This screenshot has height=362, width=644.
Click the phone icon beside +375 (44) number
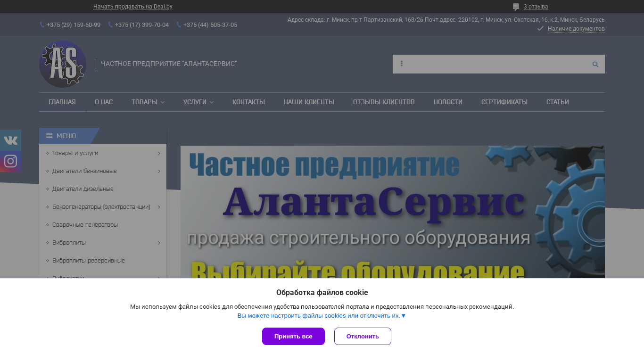tap(179, 25)
